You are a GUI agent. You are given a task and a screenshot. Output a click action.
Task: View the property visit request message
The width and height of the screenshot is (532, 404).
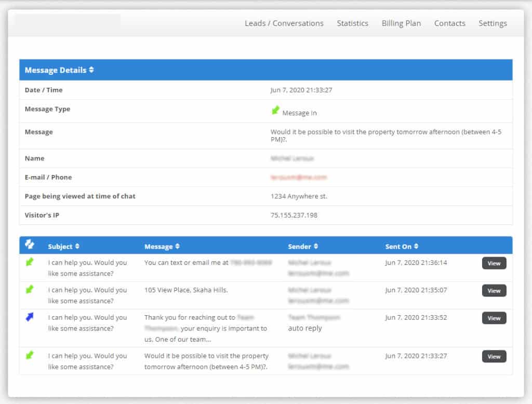[494, 356]
